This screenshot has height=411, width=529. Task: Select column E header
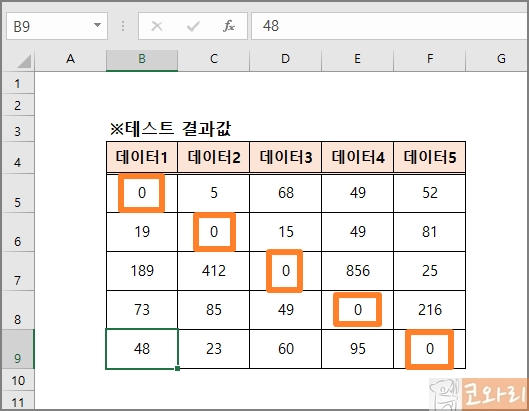(357, 59)
